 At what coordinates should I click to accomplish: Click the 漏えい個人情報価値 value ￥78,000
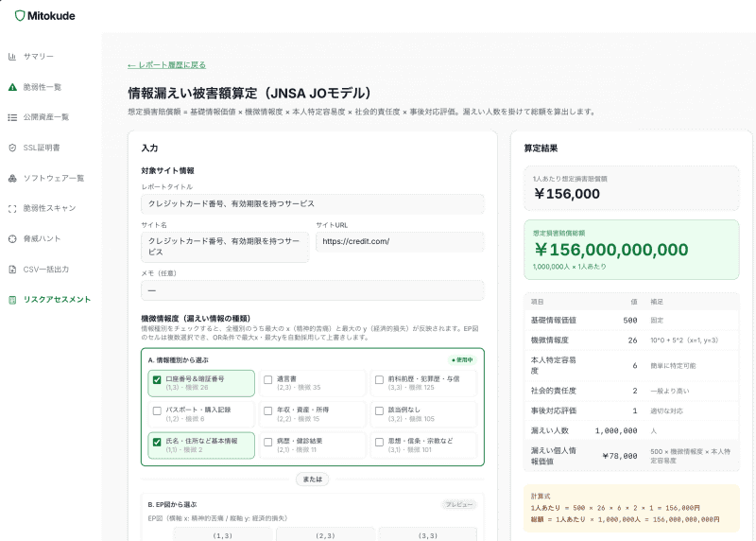[x=620, y=456]
